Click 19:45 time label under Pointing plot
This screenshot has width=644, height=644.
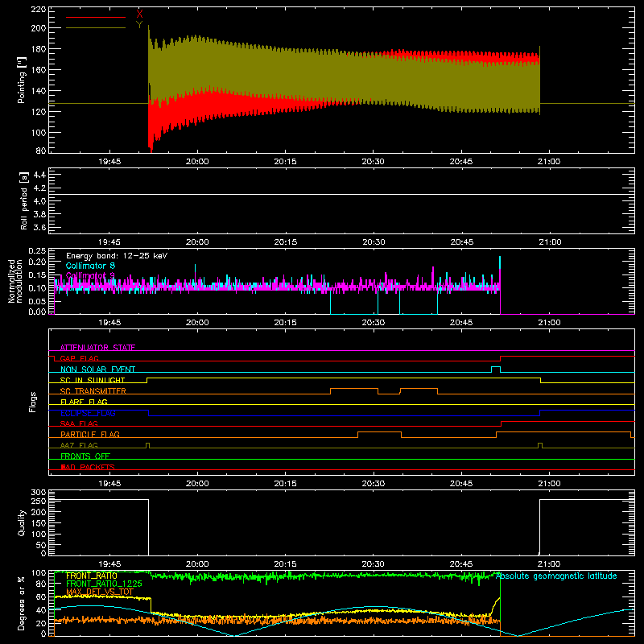click(x=109, y=162)
